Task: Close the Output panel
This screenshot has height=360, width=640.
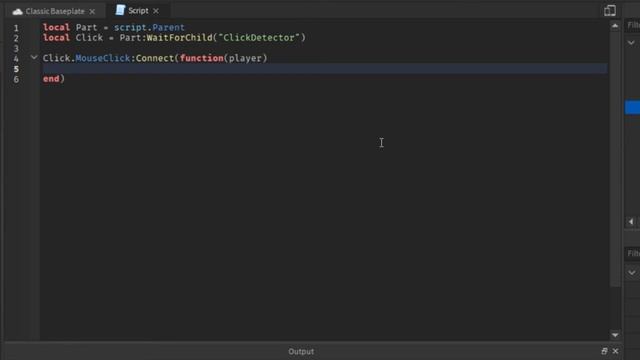Action: point(616,351)
